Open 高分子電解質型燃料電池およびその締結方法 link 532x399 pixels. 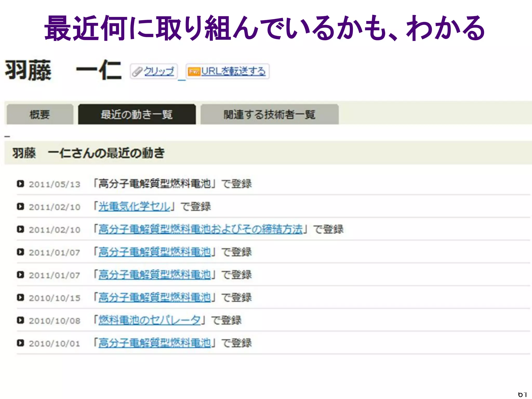[201, 229]
